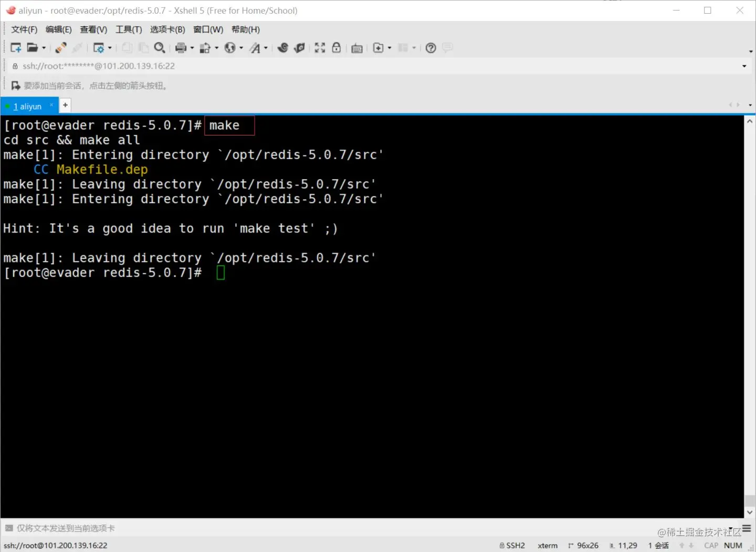This screenshot has width=756, height=552.
Task: Open the 编辑(E) menu
Action: pos(58,29)
